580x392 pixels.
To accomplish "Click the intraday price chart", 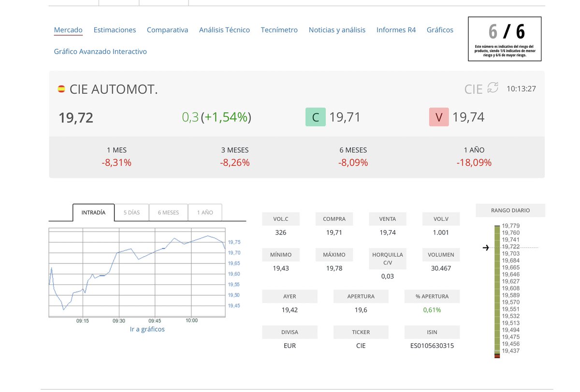I will pos(137,272).
